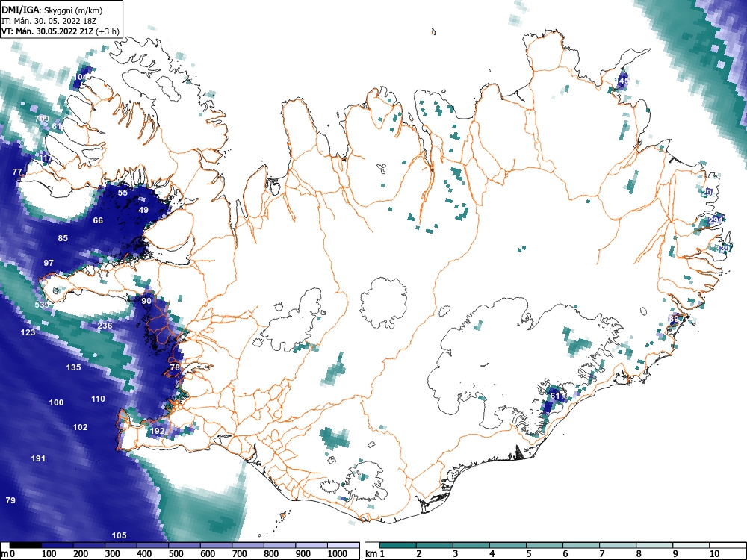Click the "DMI/IGA: Skyggni (m/km)" title line
Image resolution: width=747 pixels, height=560 pixels.
click(52, 10)
